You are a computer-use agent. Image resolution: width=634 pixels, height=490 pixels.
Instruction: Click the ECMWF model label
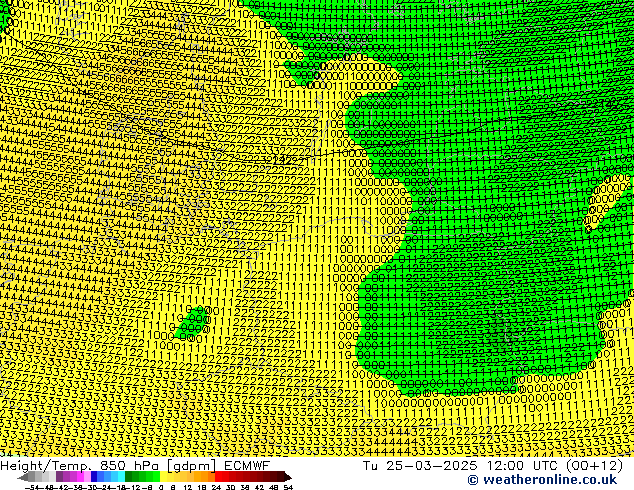coord(246,465)
